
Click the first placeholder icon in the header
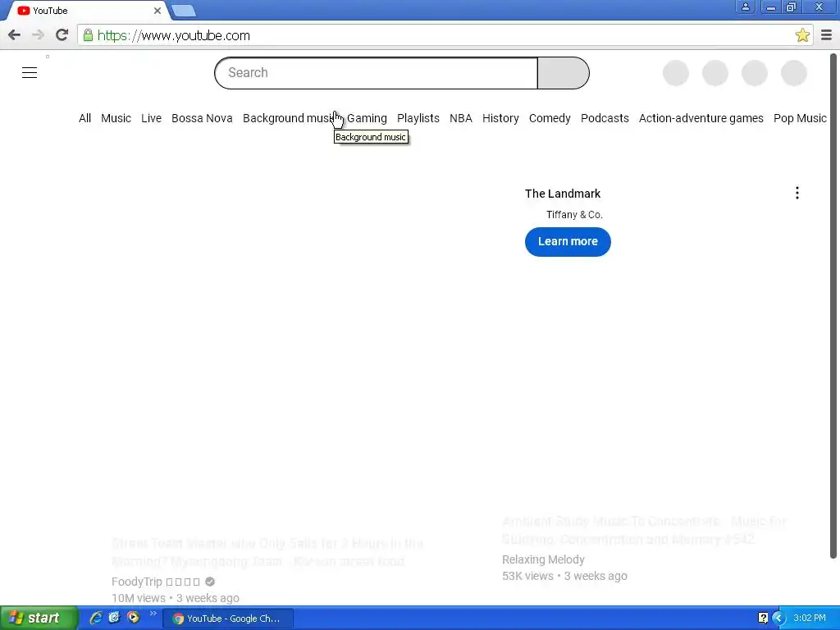(x=676, y=73)
